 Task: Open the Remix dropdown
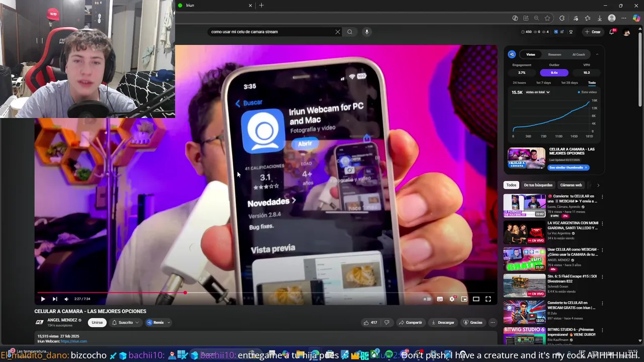coord(158,322)
